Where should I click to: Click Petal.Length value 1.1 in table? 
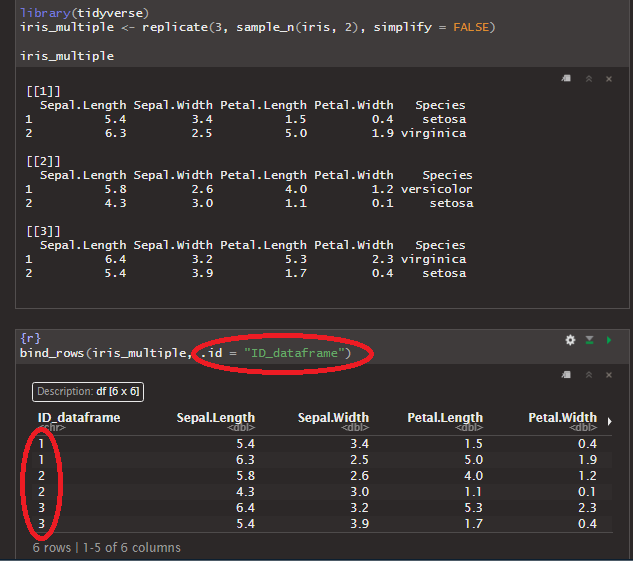coord(474,492)
